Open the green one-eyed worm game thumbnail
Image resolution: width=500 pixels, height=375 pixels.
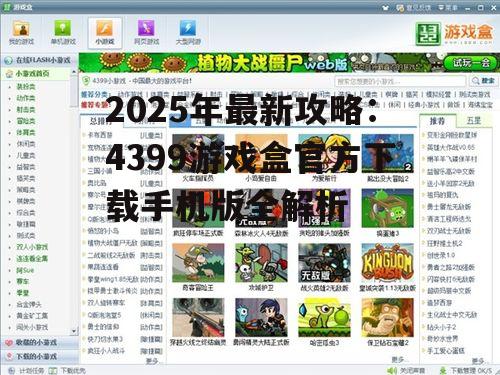click(324, 317)
